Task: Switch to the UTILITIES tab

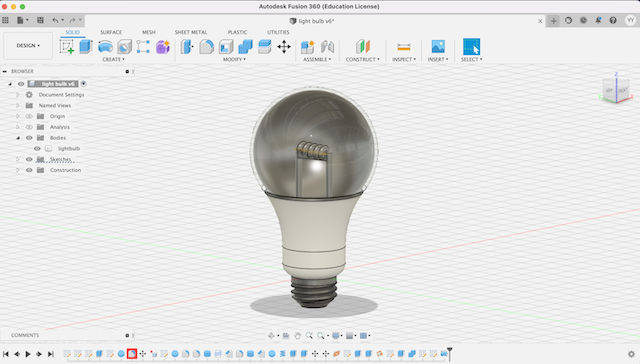Action: [x=278, y=32]
